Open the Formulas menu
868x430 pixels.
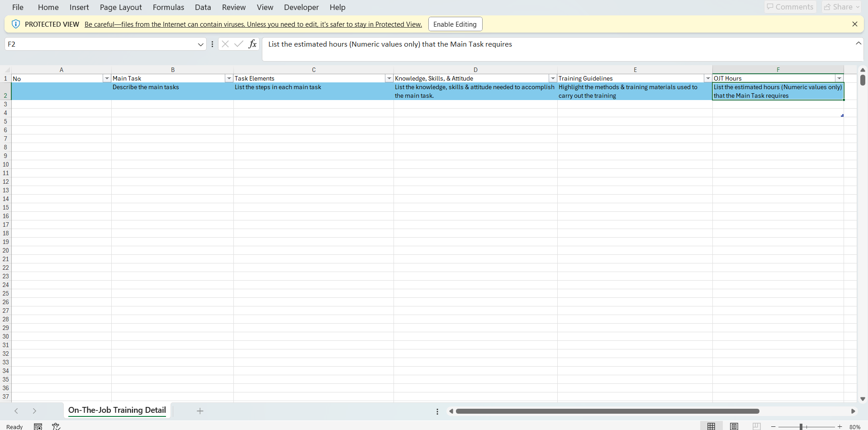click(x=168, y=7)
